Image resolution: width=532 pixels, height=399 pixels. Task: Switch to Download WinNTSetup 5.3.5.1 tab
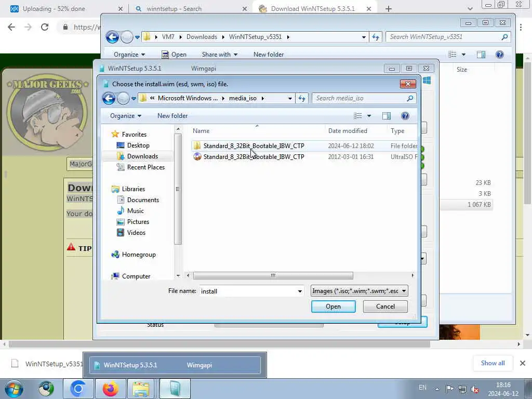315,9
